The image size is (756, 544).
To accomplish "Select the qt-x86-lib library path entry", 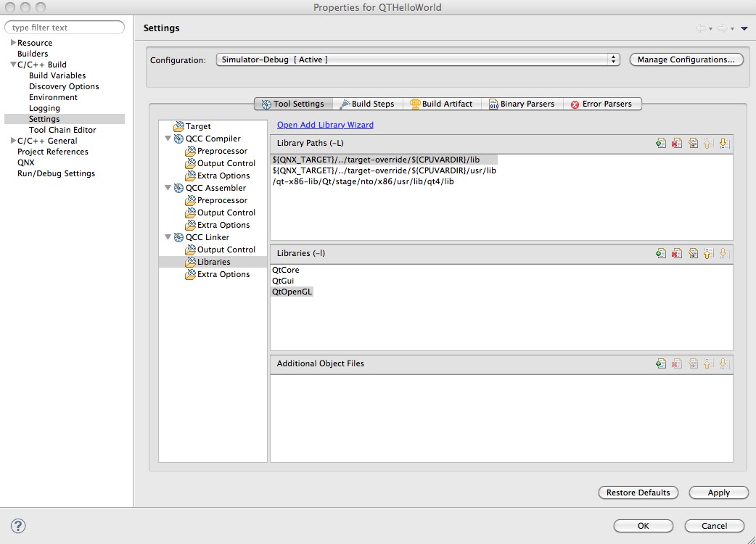I will click(x=363, y=181).
